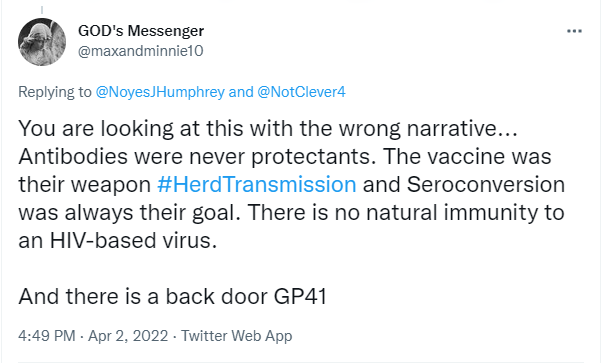Open the #HerdTransmission hashtag
Screen dimensions: 602x363
click(x=256, y=184)
